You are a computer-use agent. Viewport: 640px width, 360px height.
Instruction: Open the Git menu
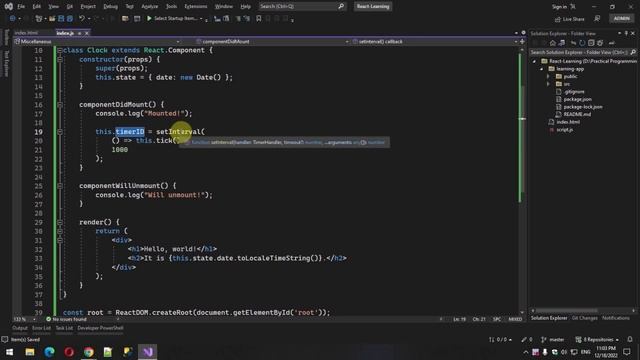(70, 7)
